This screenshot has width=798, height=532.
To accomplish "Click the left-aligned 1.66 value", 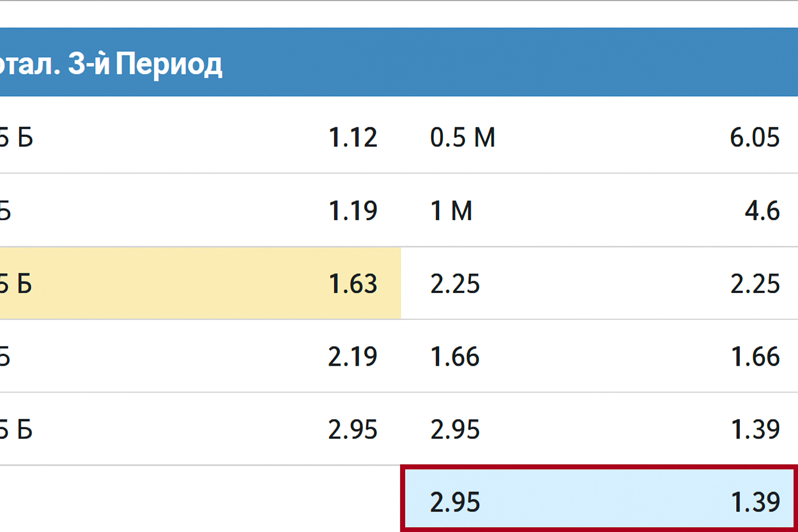I will click(455, 356).
